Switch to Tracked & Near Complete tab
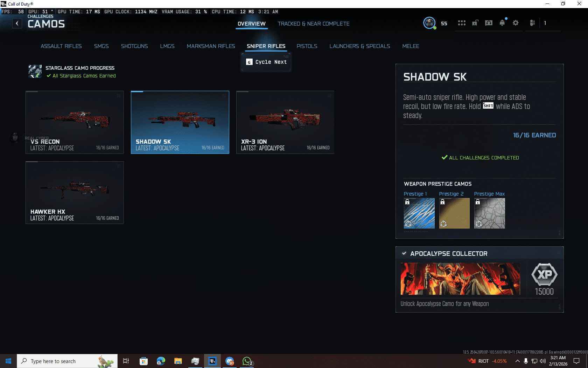Viewport: 588px width, 368px height. pyautogui.click(x=314, y=23)
